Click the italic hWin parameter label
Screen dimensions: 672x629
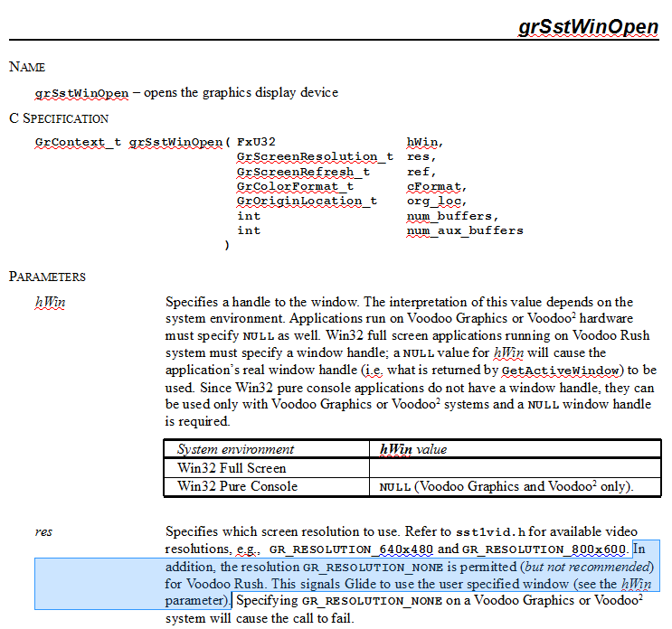pos(50,302)
